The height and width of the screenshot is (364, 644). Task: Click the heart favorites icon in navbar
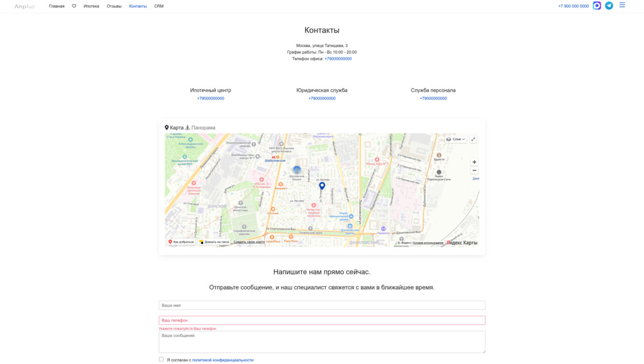(x=74, y=6)
